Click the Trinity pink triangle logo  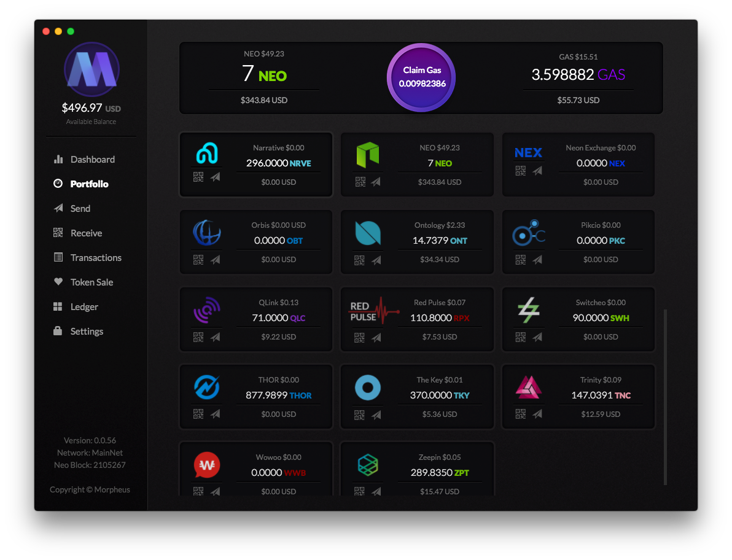pyautogui.click(x=529, y=387)
